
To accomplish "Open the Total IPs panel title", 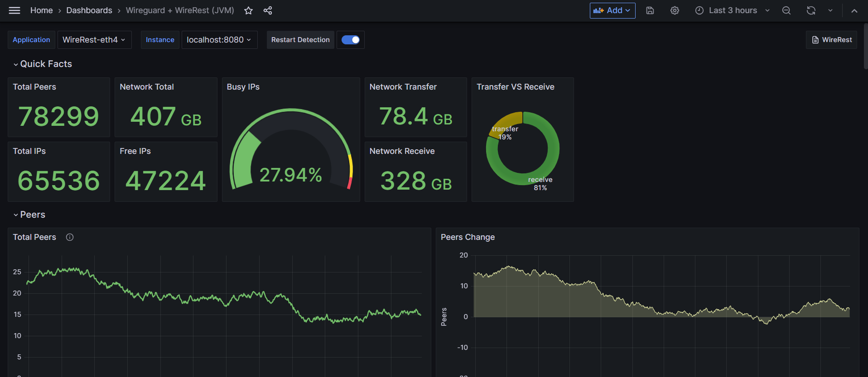I will [x=29, y=151].
